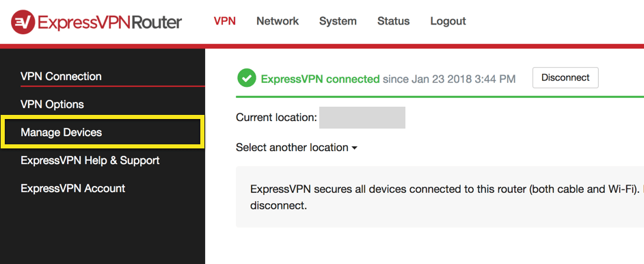Log out using the Logout link

(x=448, y=21)
